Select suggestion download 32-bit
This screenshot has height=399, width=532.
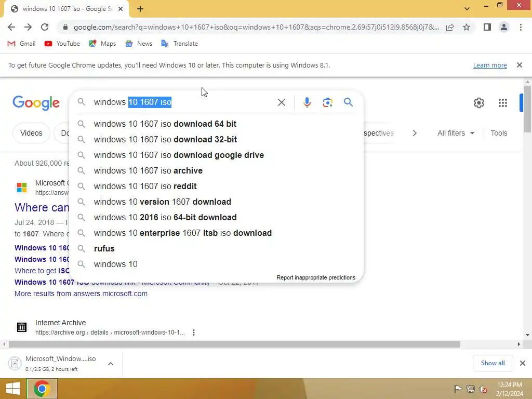[217, 139]
